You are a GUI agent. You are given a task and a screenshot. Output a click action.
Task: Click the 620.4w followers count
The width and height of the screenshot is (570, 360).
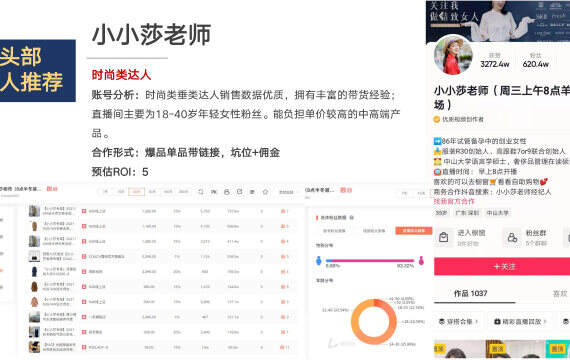pos(535,64)
